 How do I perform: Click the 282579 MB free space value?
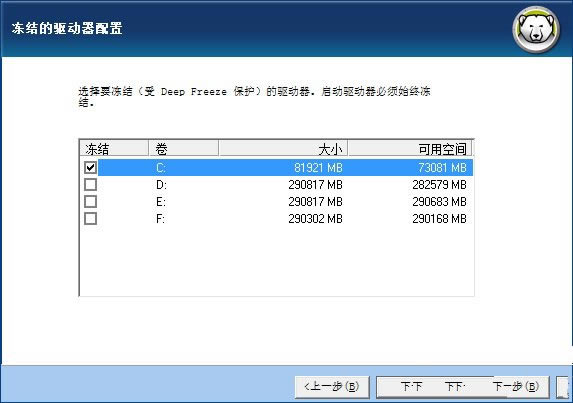coord(439,185)
